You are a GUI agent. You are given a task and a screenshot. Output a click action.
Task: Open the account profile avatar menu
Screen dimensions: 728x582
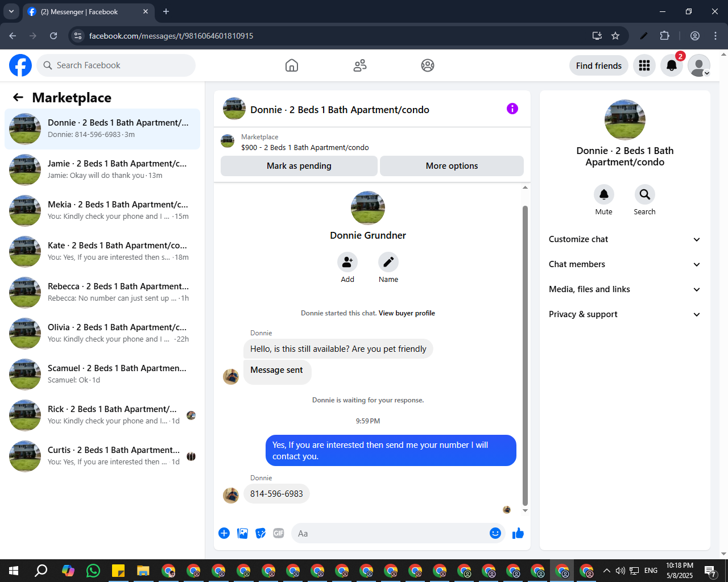[699, 65]
